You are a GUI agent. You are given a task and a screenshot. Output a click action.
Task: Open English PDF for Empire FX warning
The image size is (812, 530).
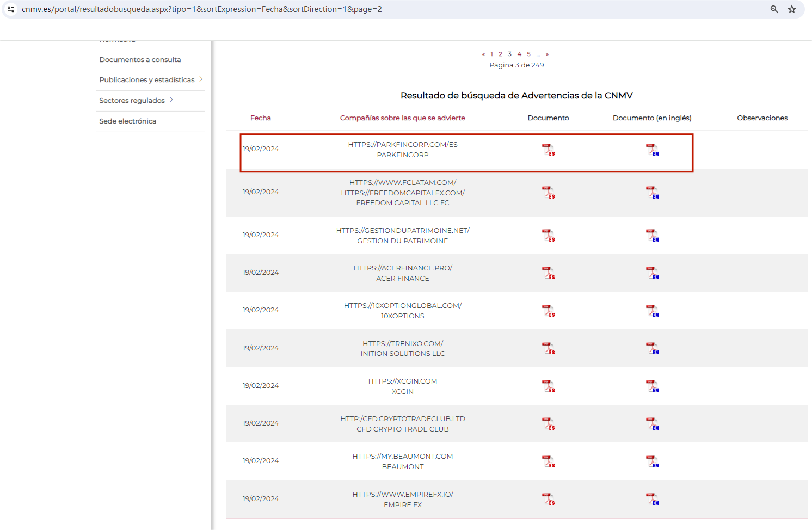tap(652, 499)
